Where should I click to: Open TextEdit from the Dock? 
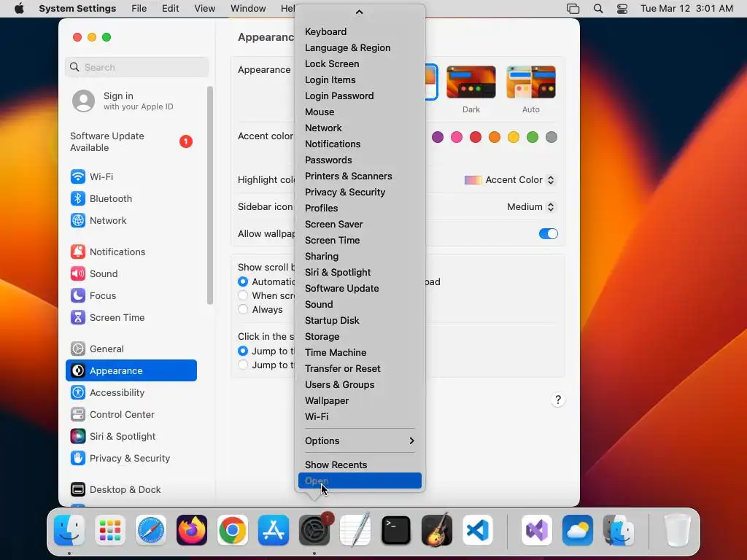tap(355, 530)
